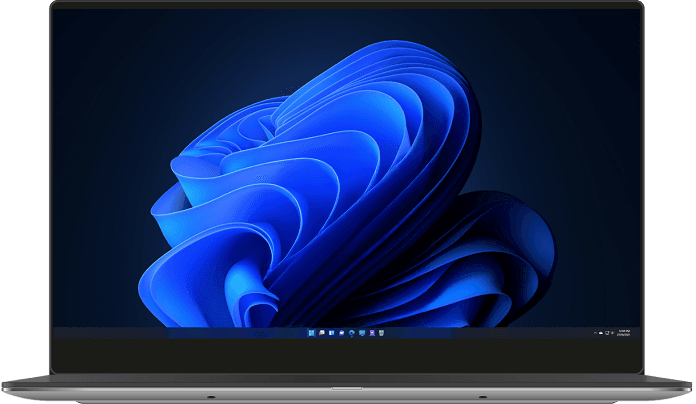Click the last pinned taskbar icon
The width and height of the screenshot is (696, 404).
(382, 333)
